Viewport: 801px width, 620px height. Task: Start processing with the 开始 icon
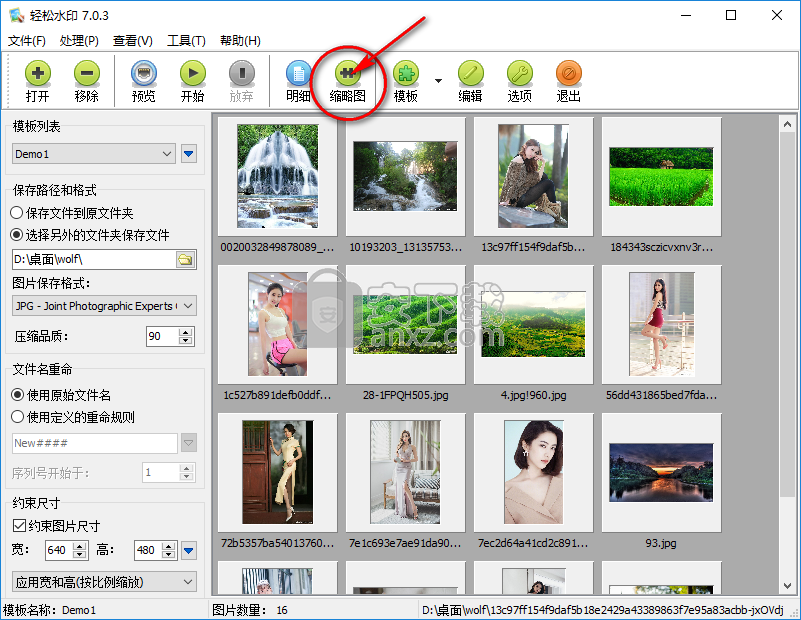click(x=193, y=81)
